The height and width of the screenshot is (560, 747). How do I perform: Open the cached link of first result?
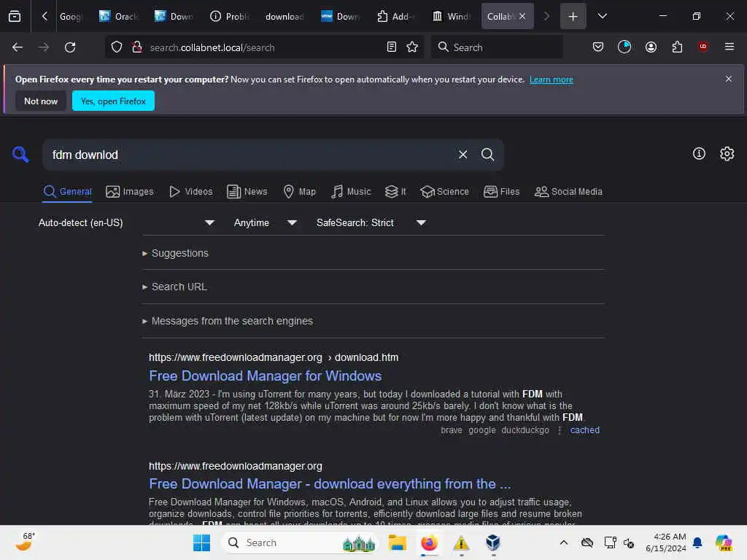tap(585, 430)
